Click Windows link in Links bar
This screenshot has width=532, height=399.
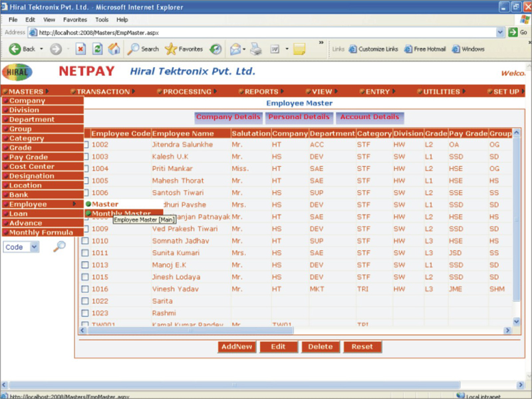click(x=468, y=49)
